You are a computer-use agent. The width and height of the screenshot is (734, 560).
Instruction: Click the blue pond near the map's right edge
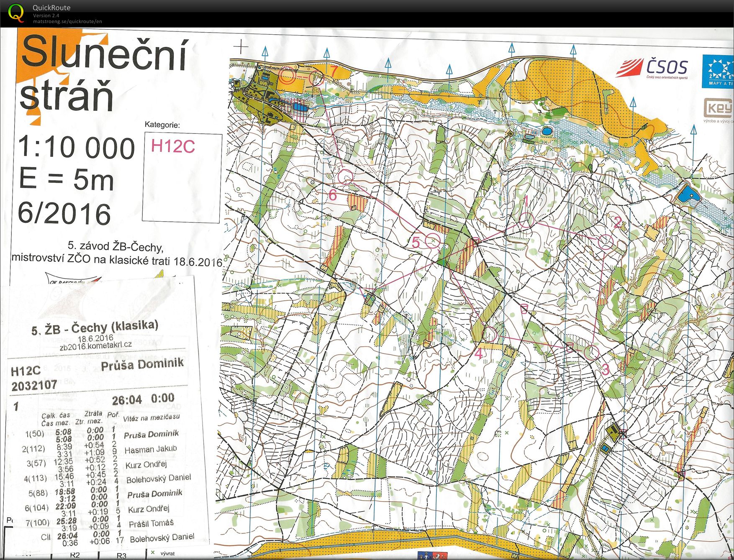[x=688, y=194]
